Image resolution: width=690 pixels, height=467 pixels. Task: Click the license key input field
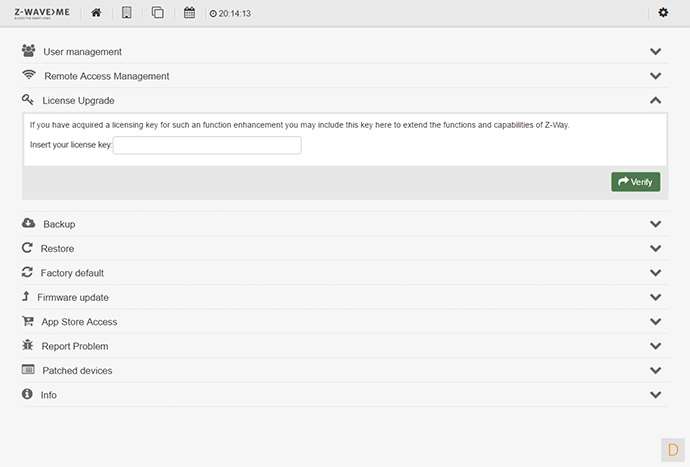click(x=207, y=146)
